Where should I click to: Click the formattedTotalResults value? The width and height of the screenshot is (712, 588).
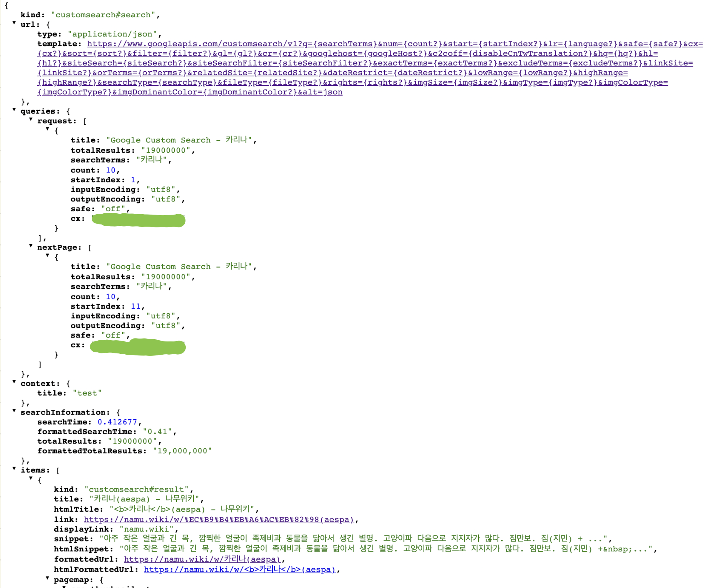click(182, 451)
